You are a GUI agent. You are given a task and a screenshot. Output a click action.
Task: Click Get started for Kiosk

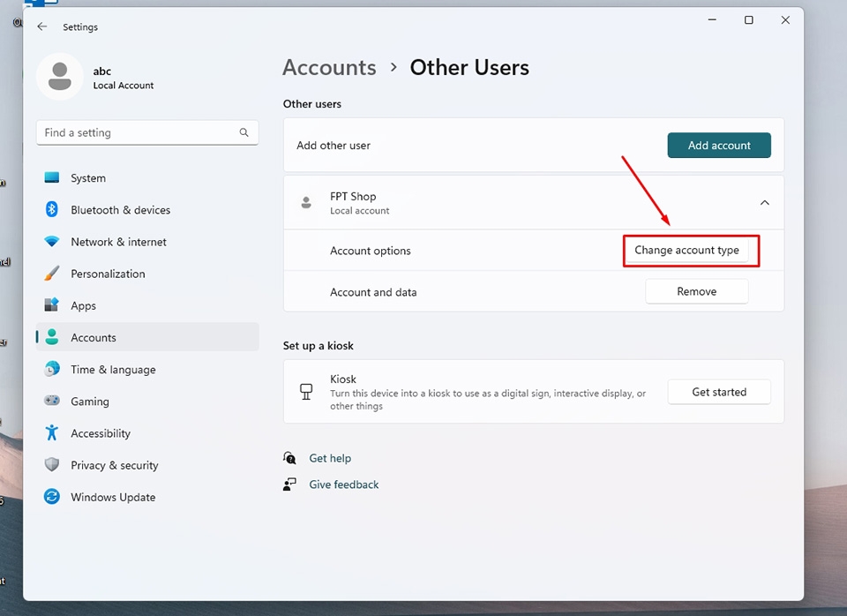[x=719, y=392]
